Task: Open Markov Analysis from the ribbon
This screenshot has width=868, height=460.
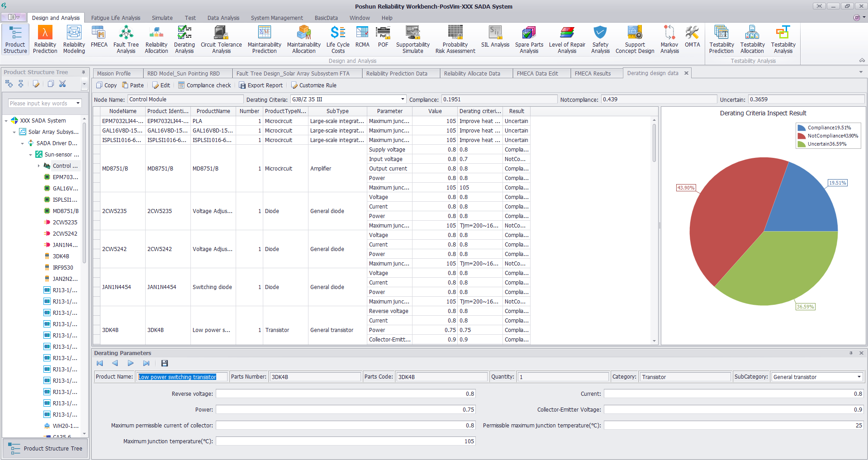Action: 669,39
